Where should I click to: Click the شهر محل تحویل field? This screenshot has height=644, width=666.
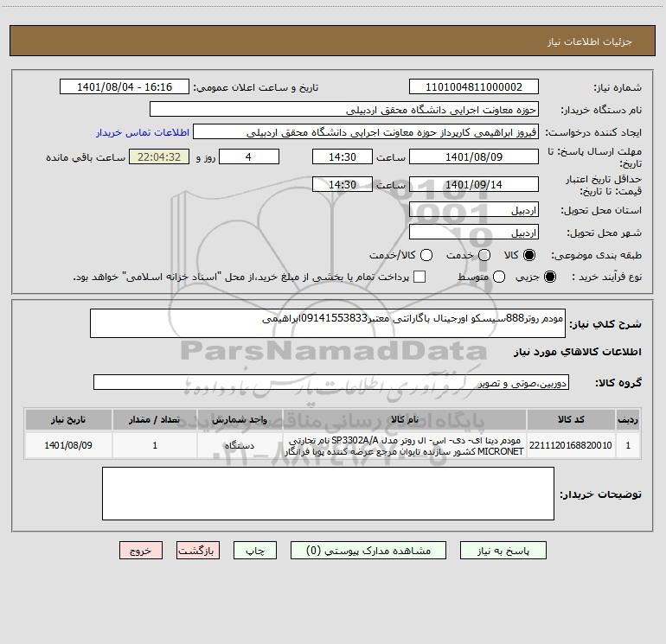point(474,233)
